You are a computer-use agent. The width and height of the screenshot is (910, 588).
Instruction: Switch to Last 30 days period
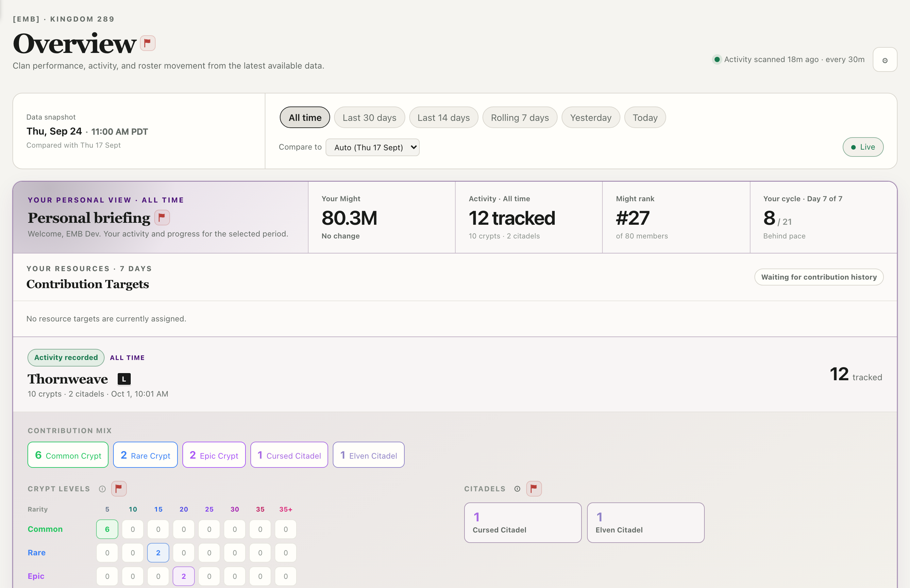(369, 118)
